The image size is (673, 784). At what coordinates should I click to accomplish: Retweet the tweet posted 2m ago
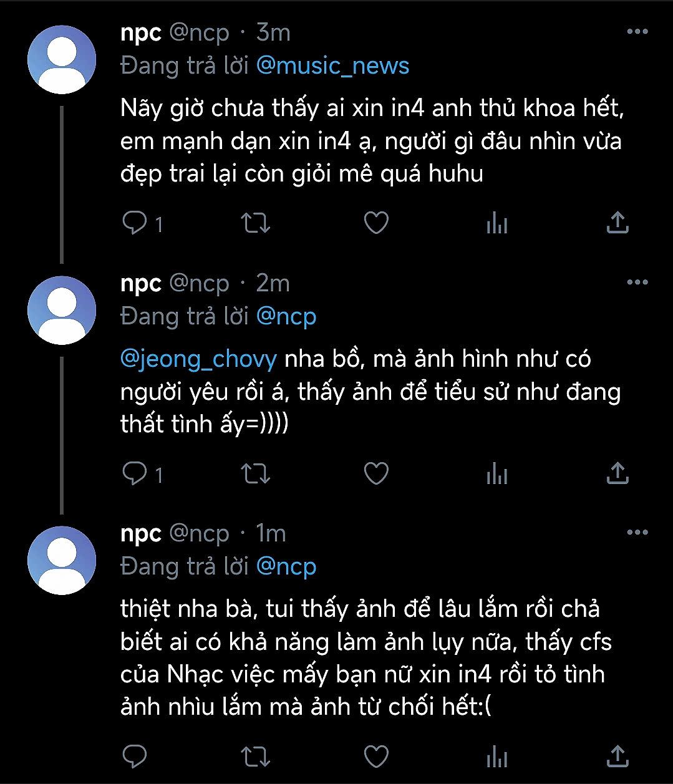coord(255,474)
